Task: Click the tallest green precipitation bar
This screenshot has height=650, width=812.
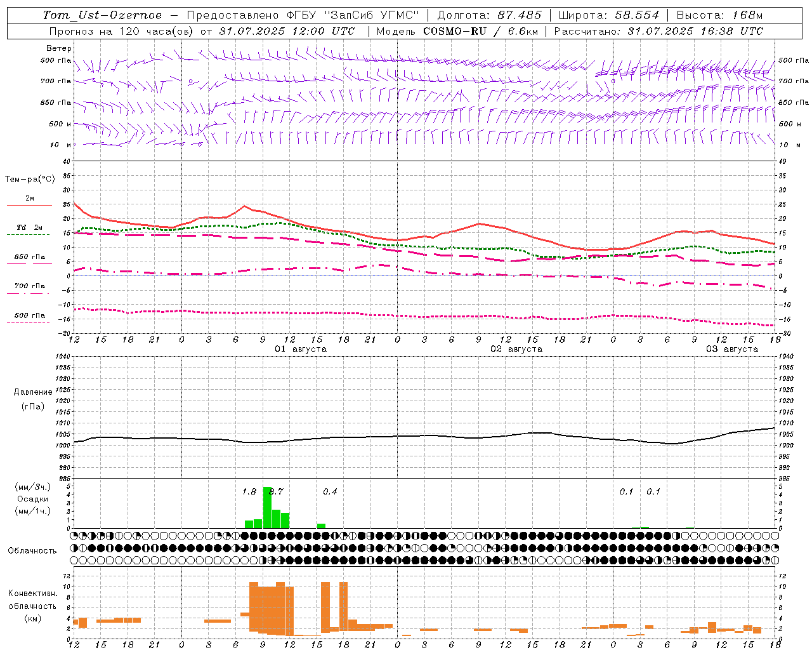Action: 267,507
